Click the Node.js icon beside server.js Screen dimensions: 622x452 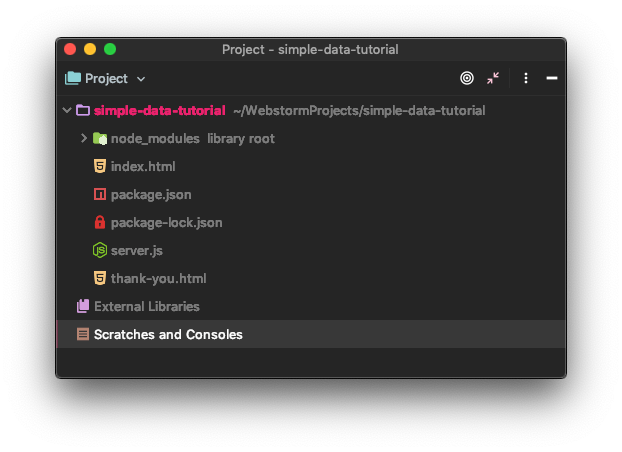pyautogui.click(x=100, y=250)
